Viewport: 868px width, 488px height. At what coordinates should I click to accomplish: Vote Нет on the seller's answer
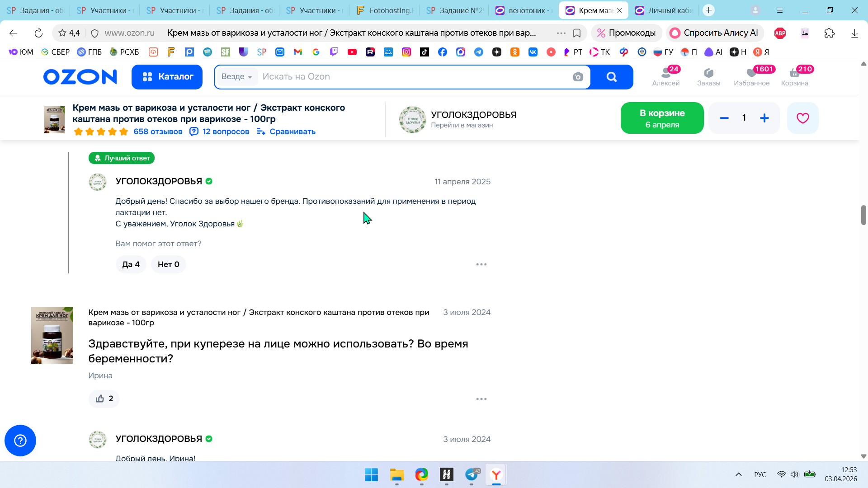[x=168, y=264]
